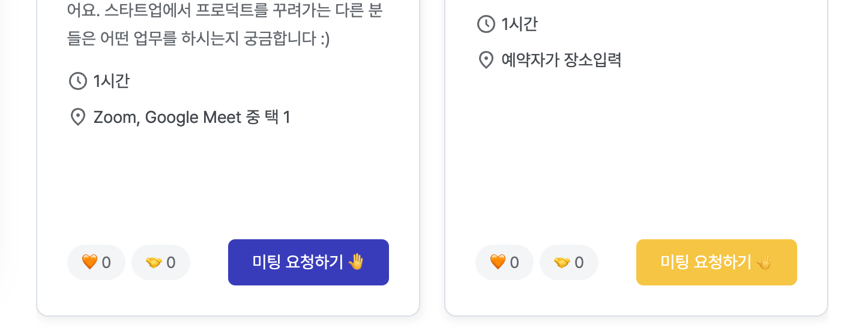This screenshot has height=331, width=868.
Task: Click the description line starting with 어요. 스타트업에서
Action: (225, 10)
